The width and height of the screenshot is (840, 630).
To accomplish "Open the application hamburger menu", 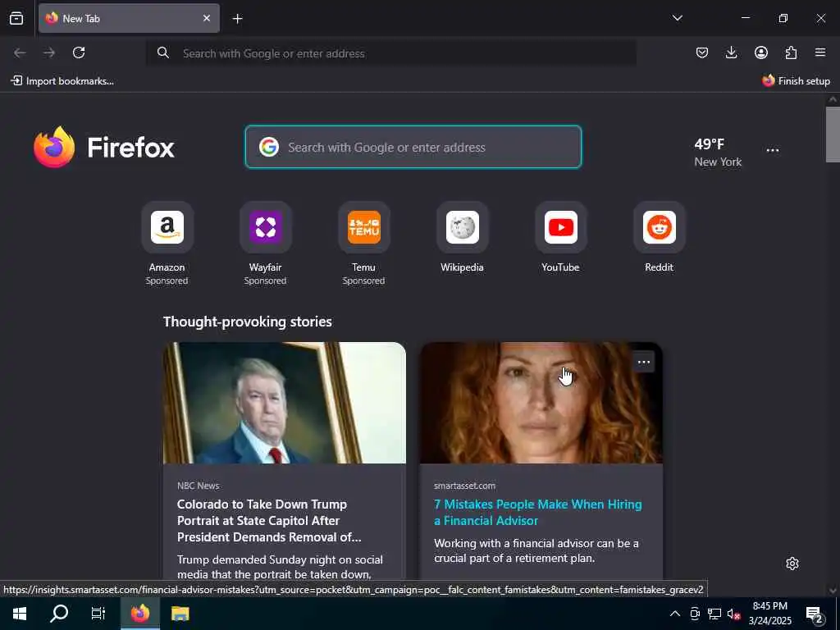I will (820, 52).
